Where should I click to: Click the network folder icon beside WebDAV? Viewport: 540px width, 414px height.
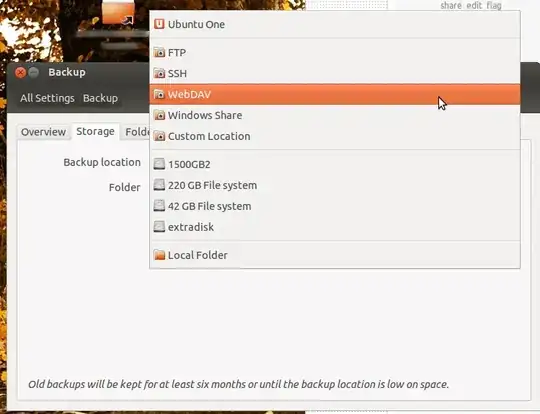click(x=159, y=94)
